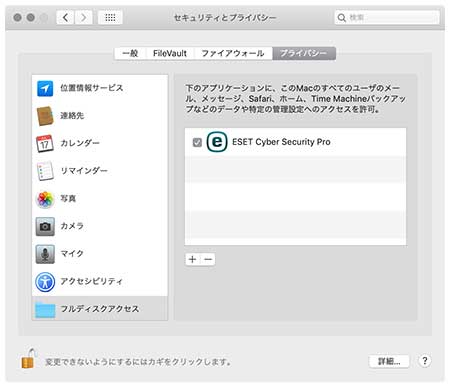Click the アクセシビリティ accessibility icon
The image size is (450, 387).
tap(45, 282)
